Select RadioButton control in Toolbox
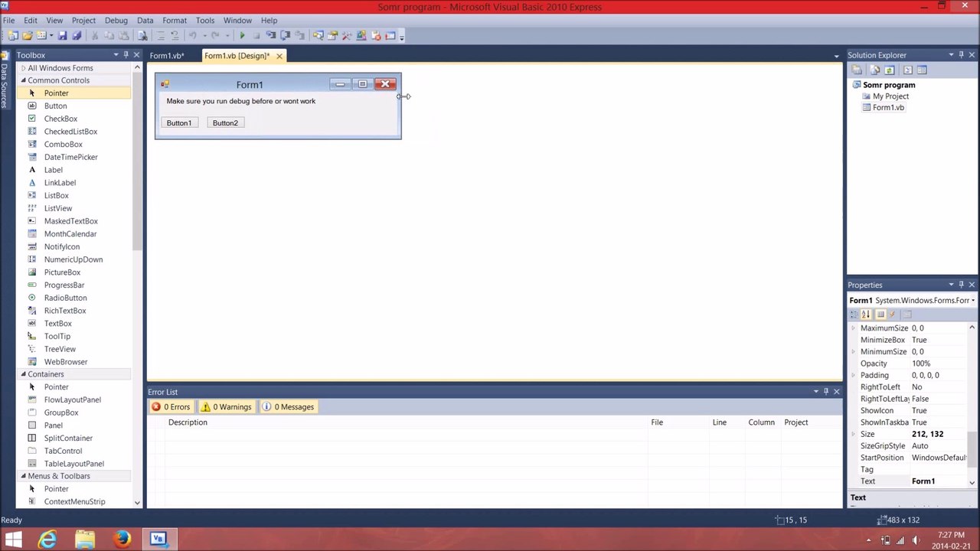The width and height of the screenshot is (980, 551). 65,298
